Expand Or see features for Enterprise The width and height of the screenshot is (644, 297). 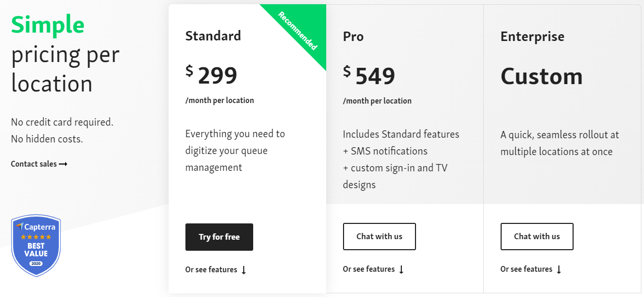coord(526,269)
